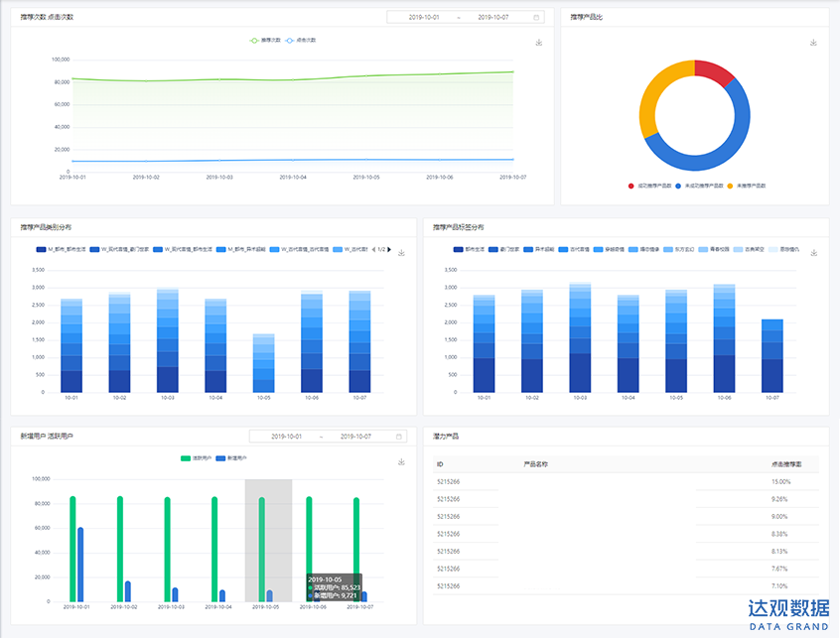This screenshot has height=638, width=840.
Task: Click the ID column header in 潜力产品 table
Action: (440, 464)
